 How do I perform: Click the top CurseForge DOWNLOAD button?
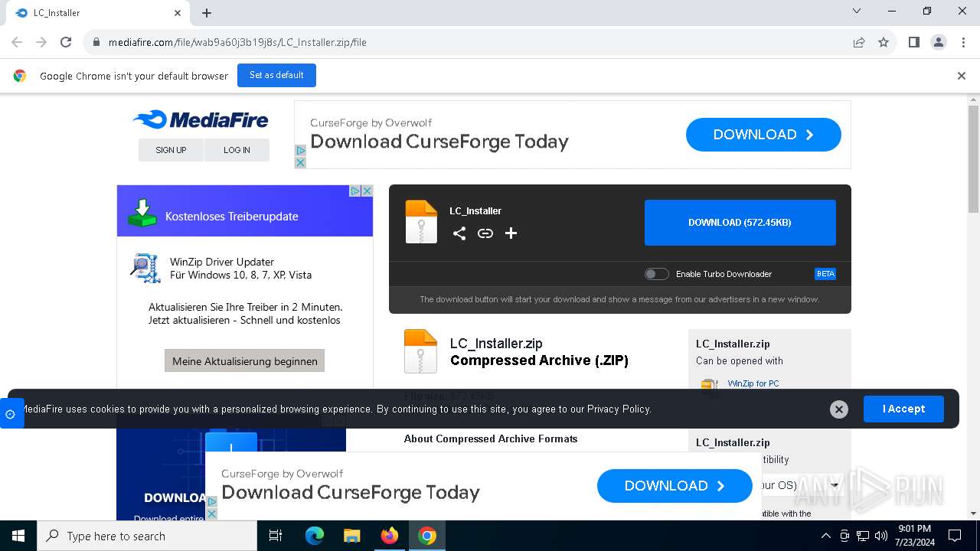point(763,135)
